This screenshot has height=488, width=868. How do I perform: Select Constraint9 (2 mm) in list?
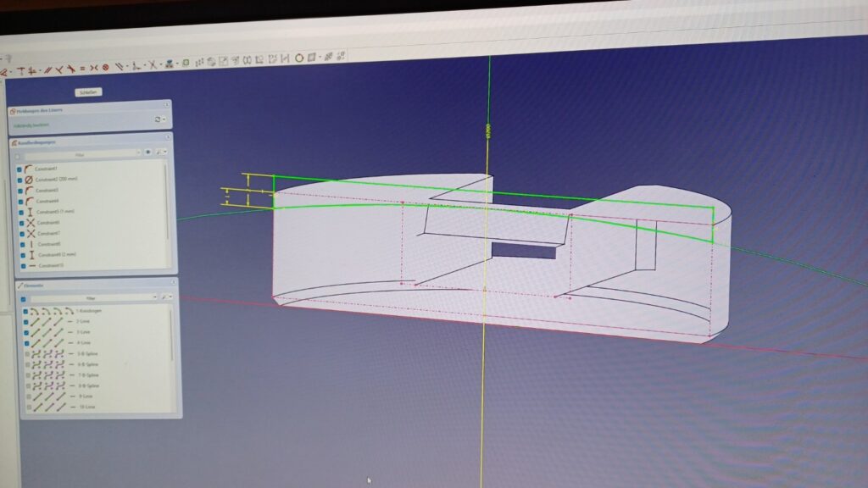coord(59,255)
